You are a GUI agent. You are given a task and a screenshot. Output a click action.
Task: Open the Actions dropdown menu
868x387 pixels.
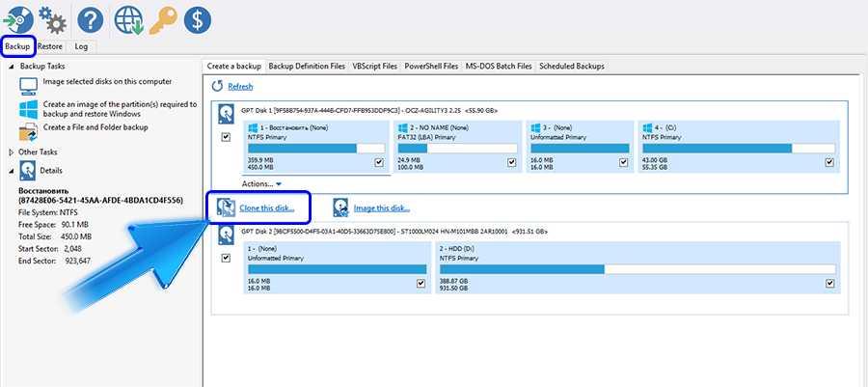(260, 183)
